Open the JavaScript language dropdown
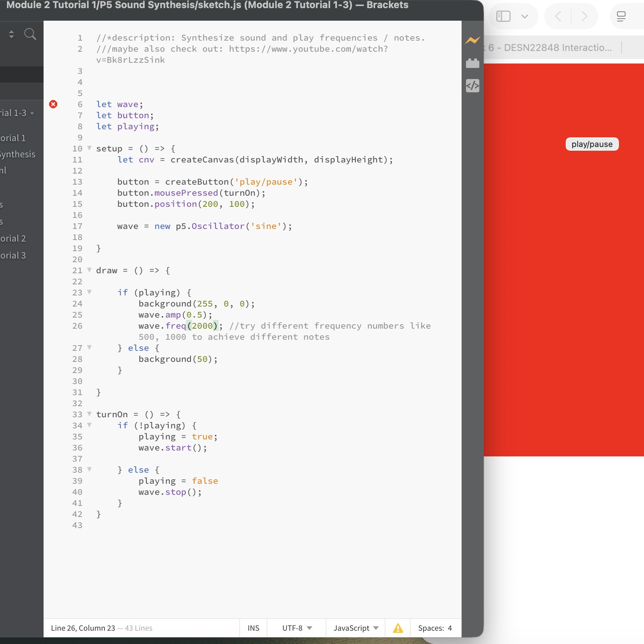 coord(356,628)
